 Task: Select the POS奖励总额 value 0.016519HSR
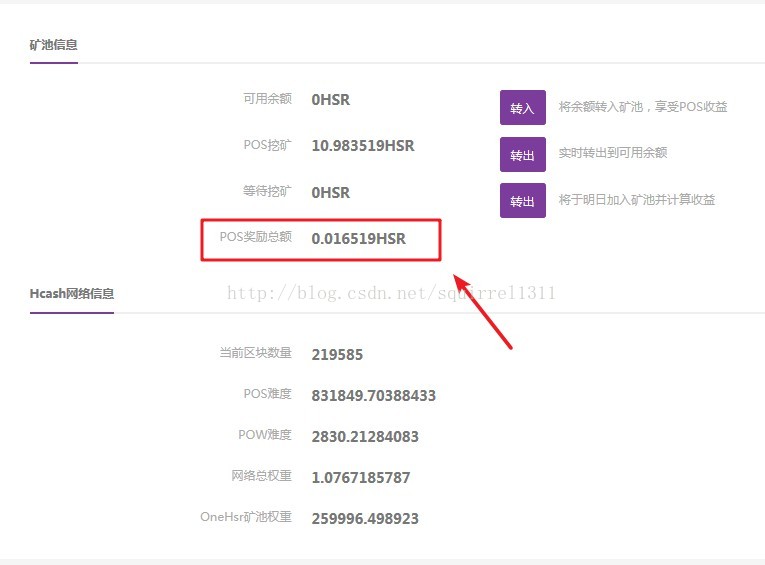click(359, 239)
